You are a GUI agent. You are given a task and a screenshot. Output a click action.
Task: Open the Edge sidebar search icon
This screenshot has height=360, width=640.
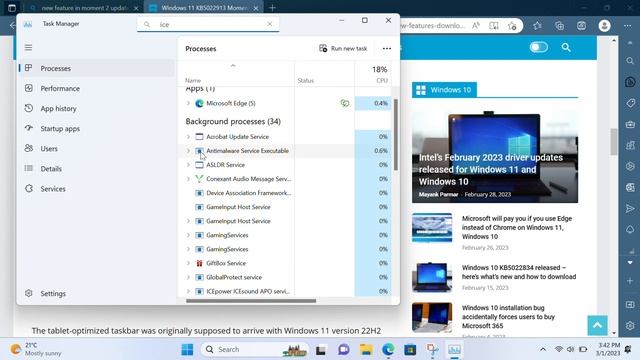click(630, 61)
